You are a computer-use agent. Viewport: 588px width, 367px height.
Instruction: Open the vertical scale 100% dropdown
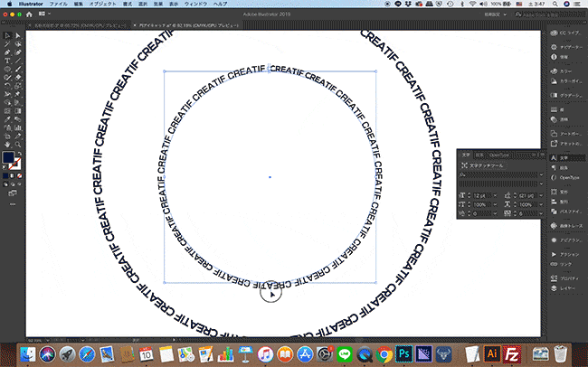(496, 204)
